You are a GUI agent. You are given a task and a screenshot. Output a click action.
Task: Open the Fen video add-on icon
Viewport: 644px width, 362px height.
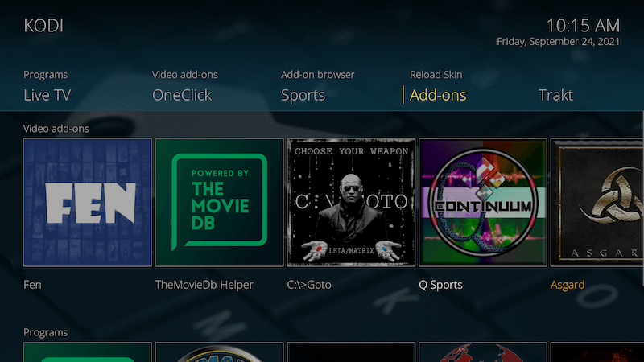[x=88, y=203]
